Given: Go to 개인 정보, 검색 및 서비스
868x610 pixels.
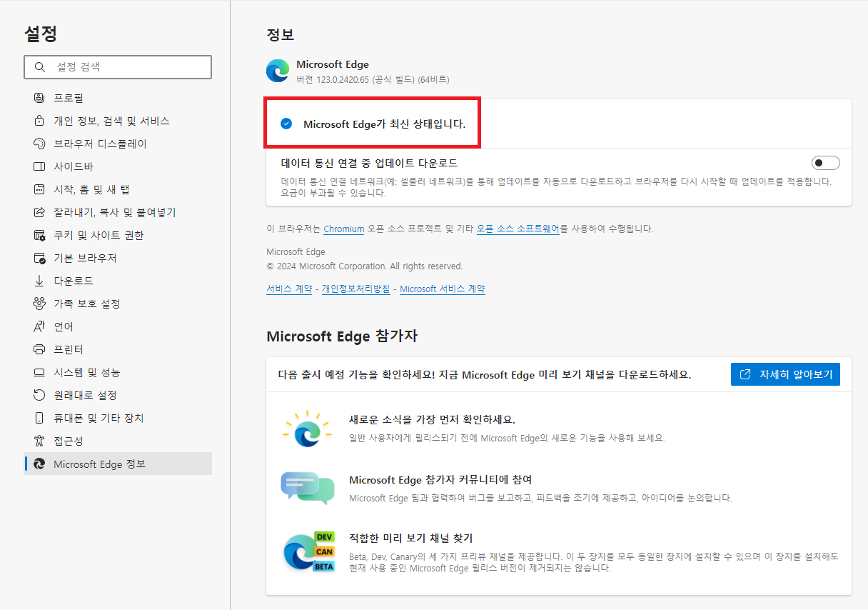Looking at the screenshot, I should point(118,121).
